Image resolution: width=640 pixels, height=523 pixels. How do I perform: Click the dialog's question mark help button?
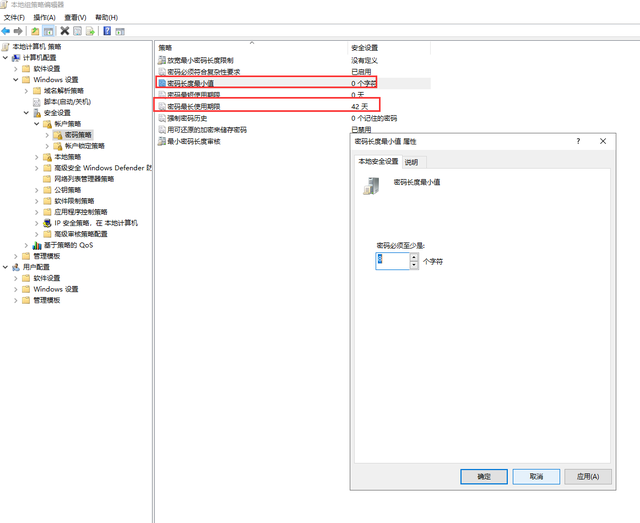pyautogui.click(x=578, y=141)
